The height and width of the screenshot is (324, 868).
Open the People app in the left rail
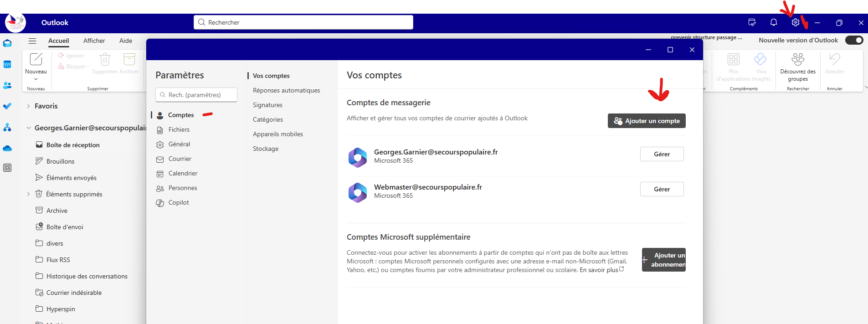(7, 85)
